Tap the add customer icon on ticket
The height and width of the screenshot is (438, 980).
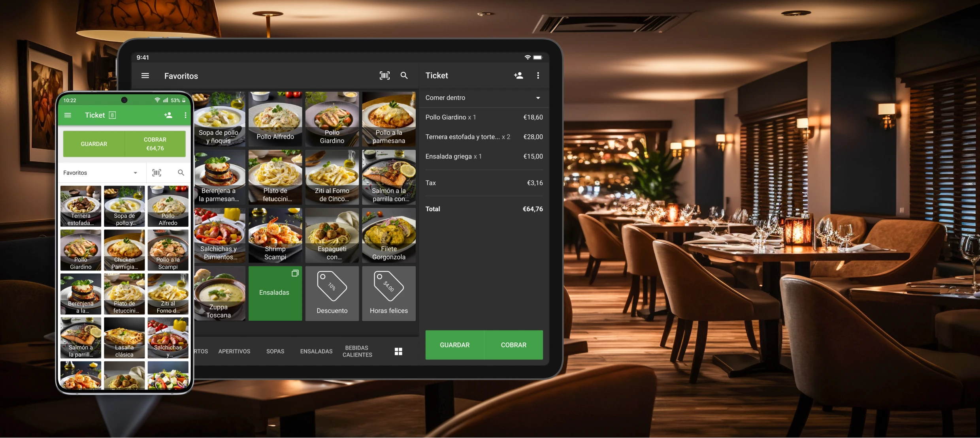click(x=518, y=75)
